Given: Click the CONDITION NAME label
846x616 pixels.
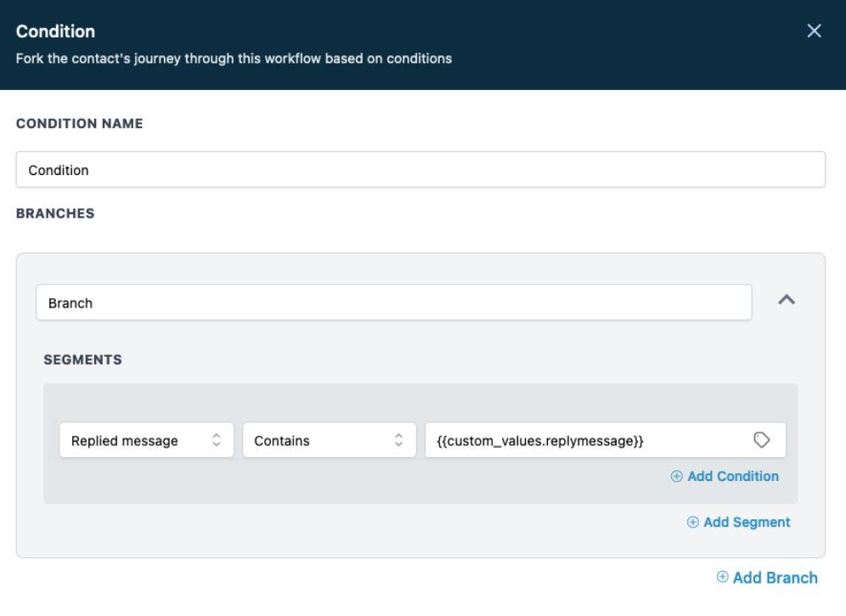Looking at the screenshot, I should pos(79,124).
